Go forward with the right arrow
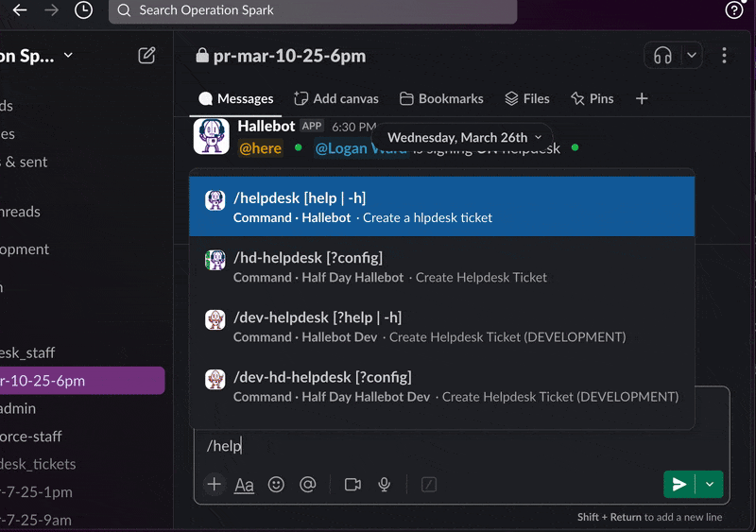Viewport: 756px width, 532px height. [51, 9]
